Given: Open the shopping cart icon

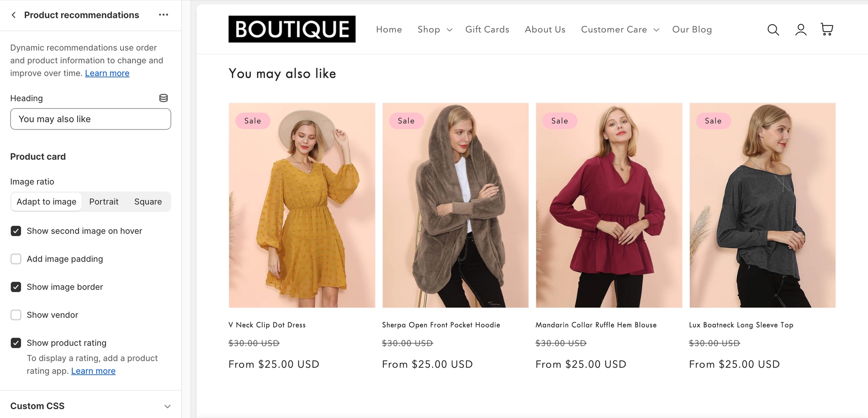Looking at the screenshot, I should point(827,29).
